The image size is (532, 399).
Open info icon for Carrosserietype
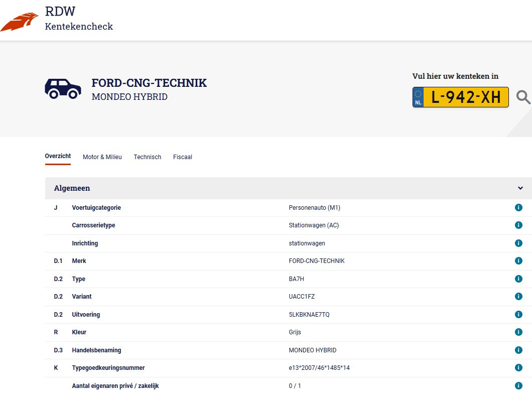(518, 225)
